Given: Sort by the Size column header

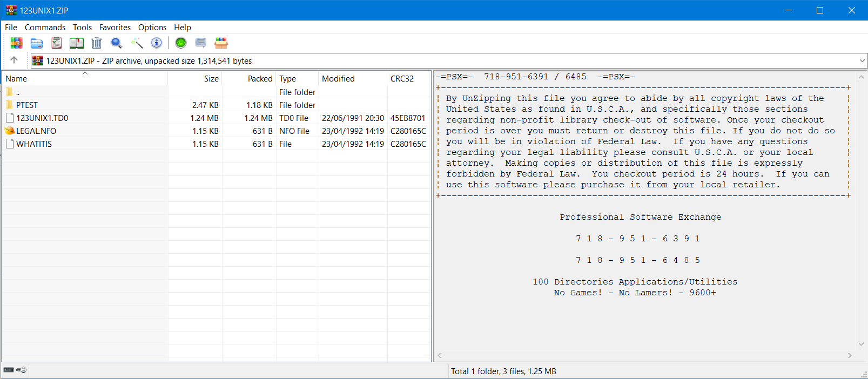Looking at the screenshot, I should (195, 78).
